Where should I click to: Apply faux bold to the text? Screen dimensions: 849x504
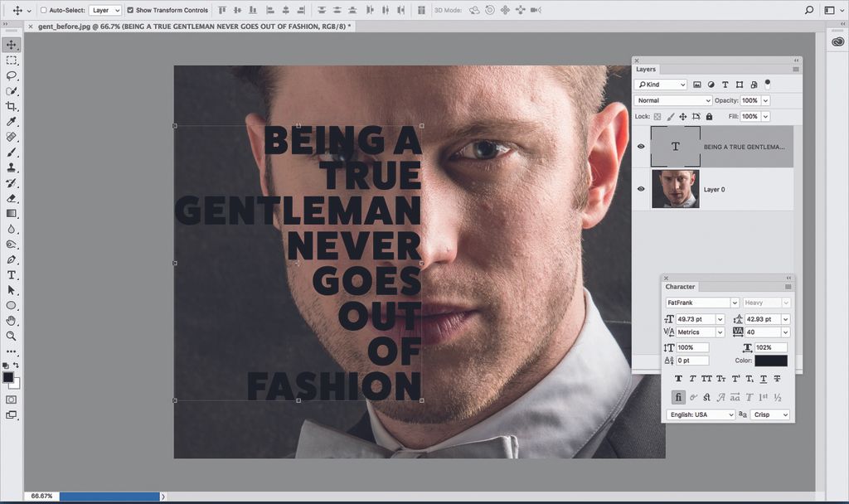point(677,378)
